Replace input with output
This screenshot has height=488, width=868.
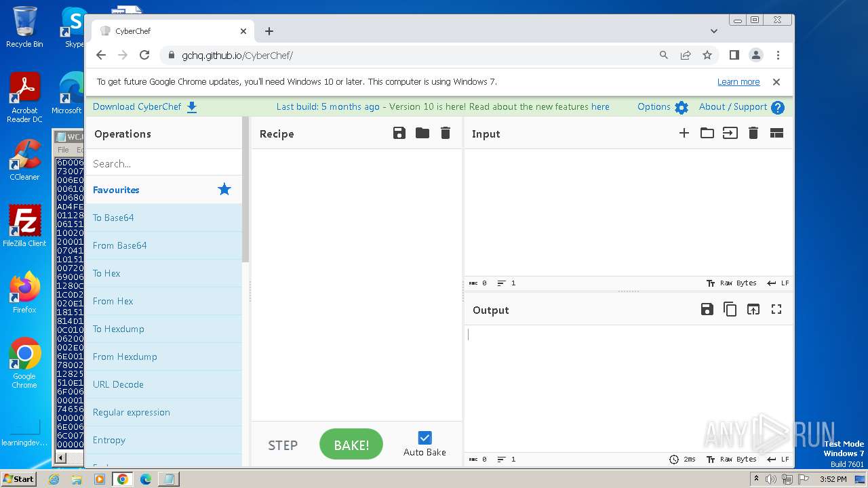(x=753, y=310)
